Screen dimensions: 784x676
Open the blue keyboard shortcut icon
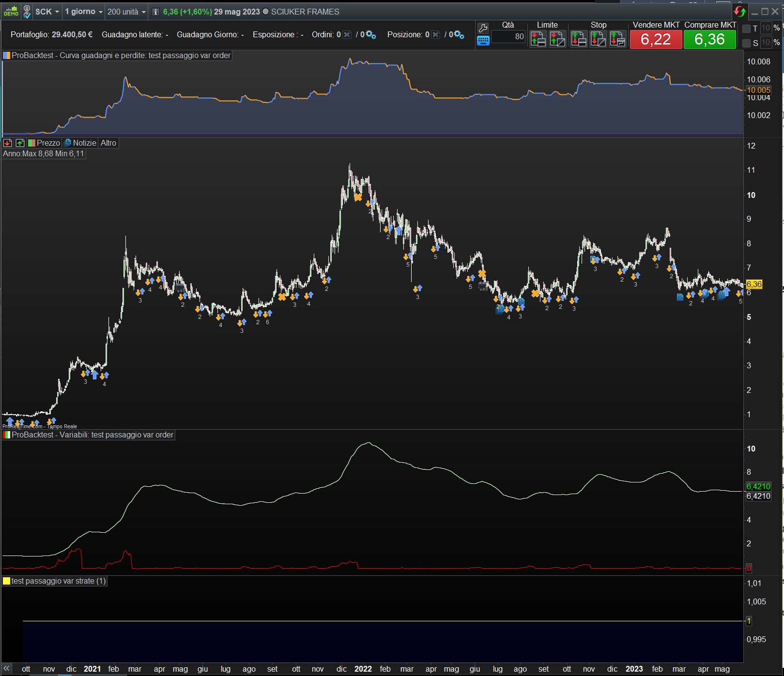pos(483,41)
